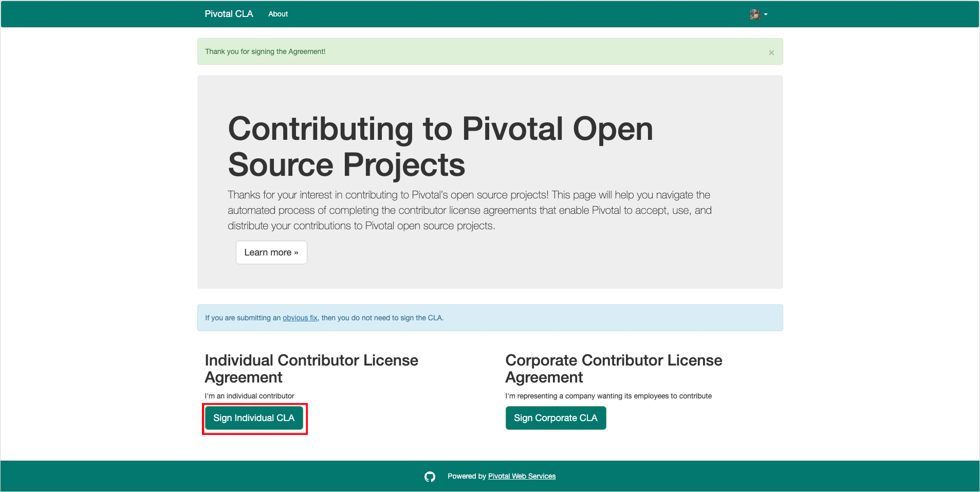Click the GitHub icon in footer
The height and width of the screenshot is (492, 980).
[x=430, y=477]
